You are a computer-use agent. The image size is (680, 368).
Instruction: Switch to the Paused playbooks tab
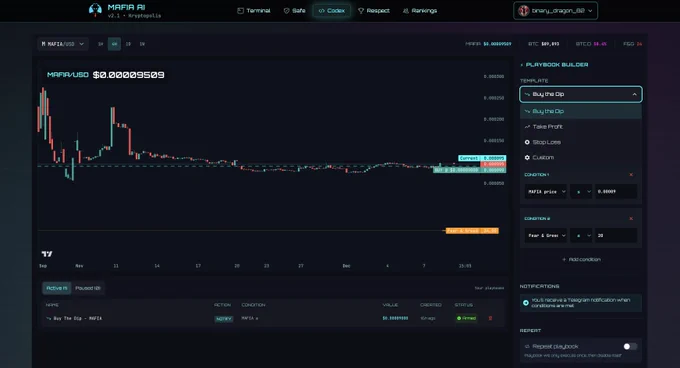88,288
